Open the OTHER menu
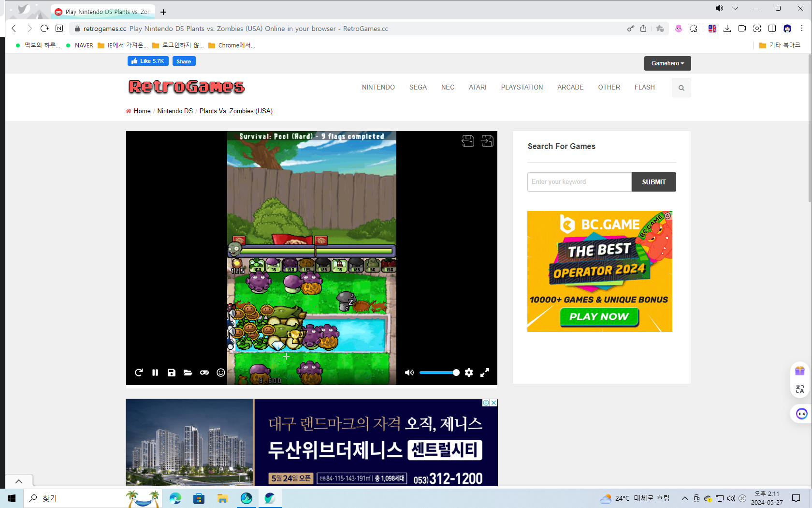This screenshot has width=812, height=508. click(609, 87)
